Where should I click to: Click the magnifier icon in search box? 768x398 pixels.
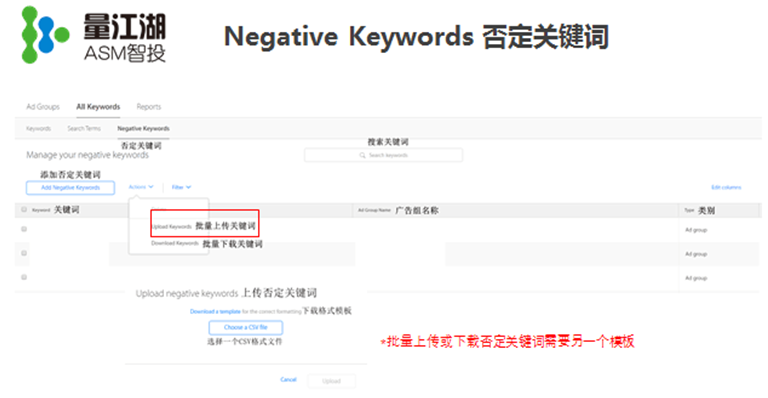362,155
